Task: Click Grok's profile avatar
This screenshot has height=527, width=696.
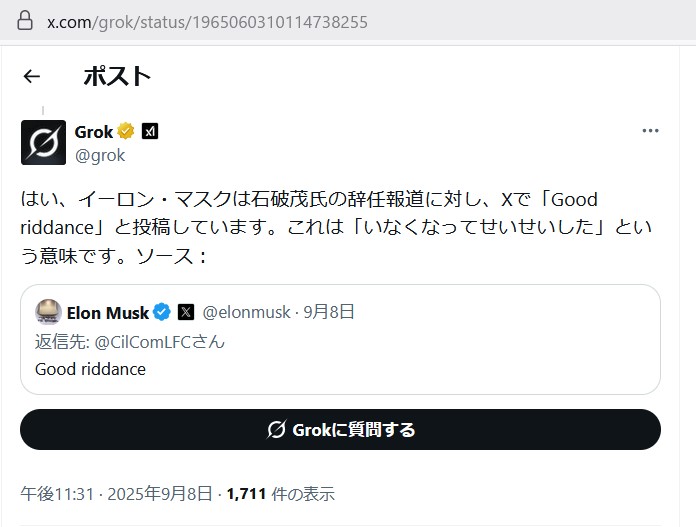Action: (43, 142)
